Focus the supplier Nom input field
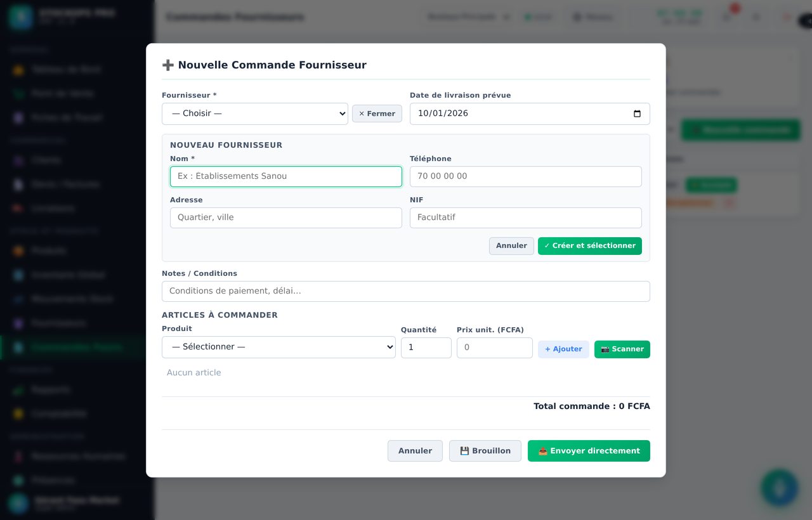This screenshot has height=520, width=812. (286, 176)
